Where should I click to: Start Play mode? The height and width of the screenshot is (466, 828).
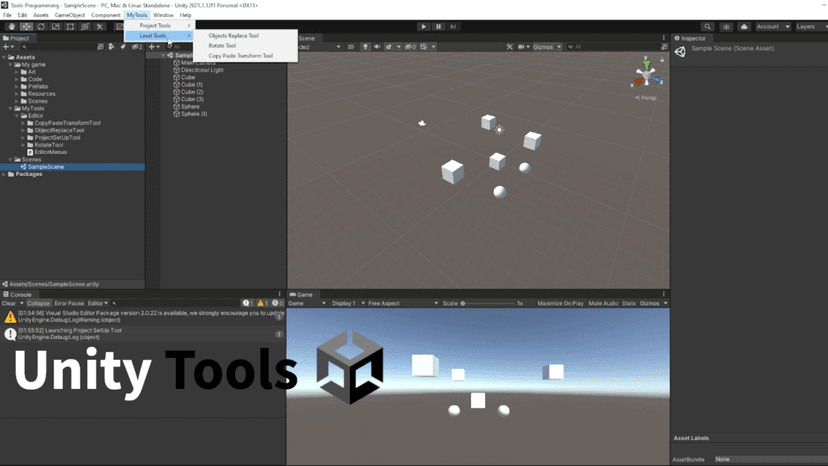click(x=424, y=26)
